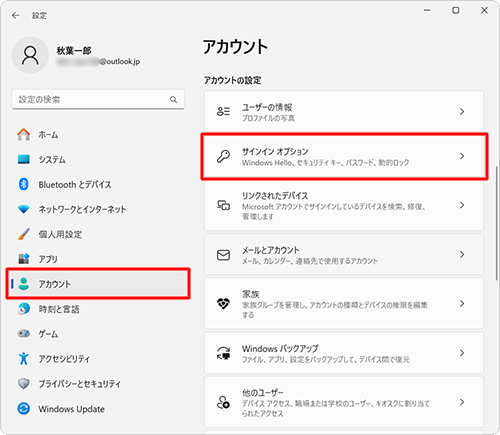Viewport: 500px width, 435px height.
Task: Open the 家族 settings title
Action: [x=251, y=294]
